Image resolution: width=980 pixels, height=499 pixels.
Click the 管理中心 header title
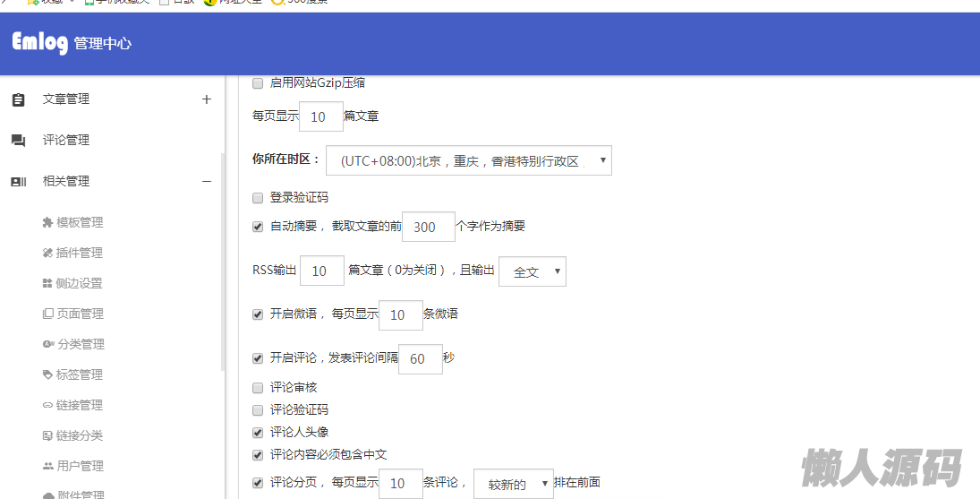103,44
